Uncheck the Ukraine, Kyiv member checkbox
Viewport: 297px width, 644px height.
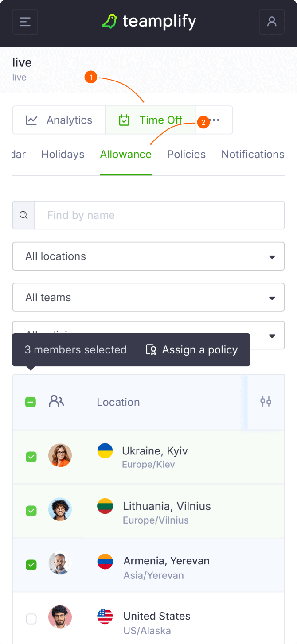[31, 457]
